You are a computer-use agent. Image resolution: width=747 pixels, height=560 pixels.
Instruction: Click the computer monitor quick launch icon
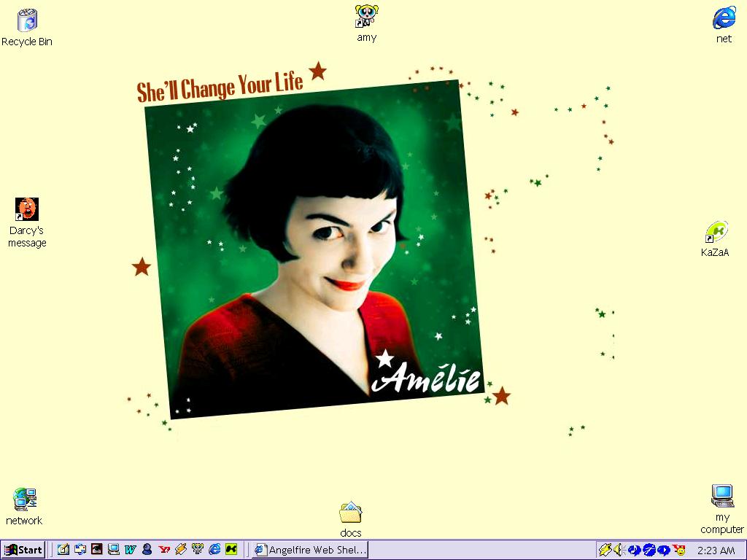click(x=113, y=550)
